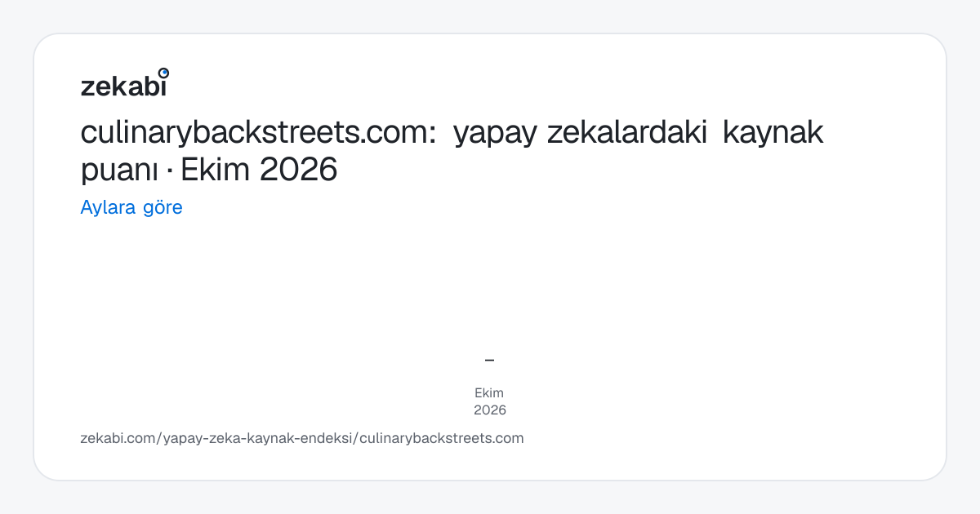Click the zekabi logo wordmark

(124, 83)
